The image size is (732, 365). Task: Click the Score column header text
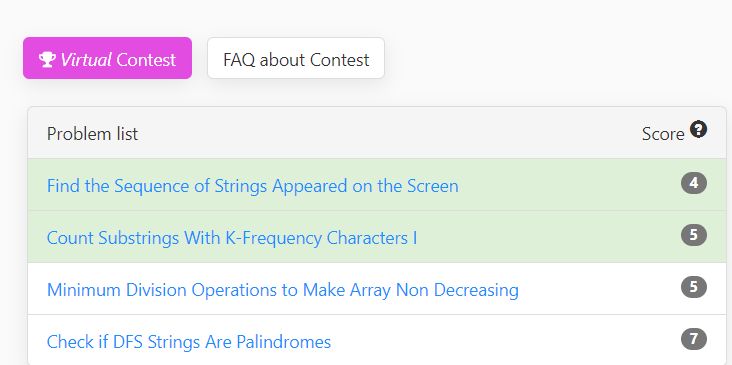pyautogui.click(x=663, y=134)
